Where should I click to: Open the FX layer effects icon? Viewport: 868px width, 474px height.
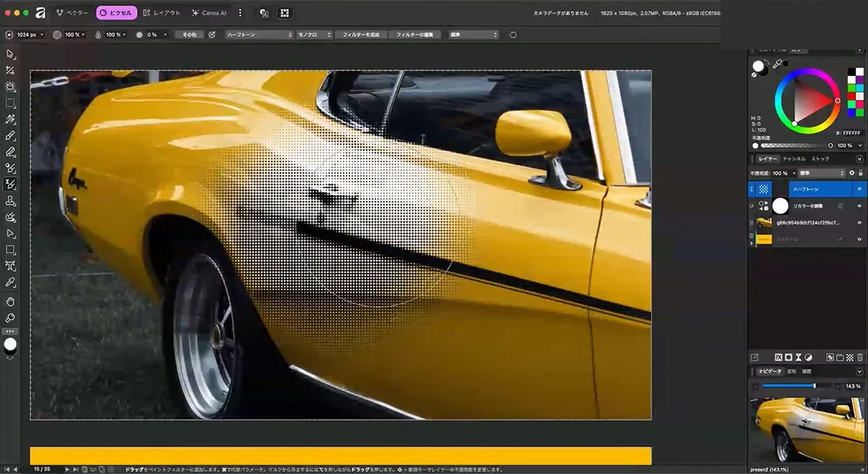click(x=779, y=357)
